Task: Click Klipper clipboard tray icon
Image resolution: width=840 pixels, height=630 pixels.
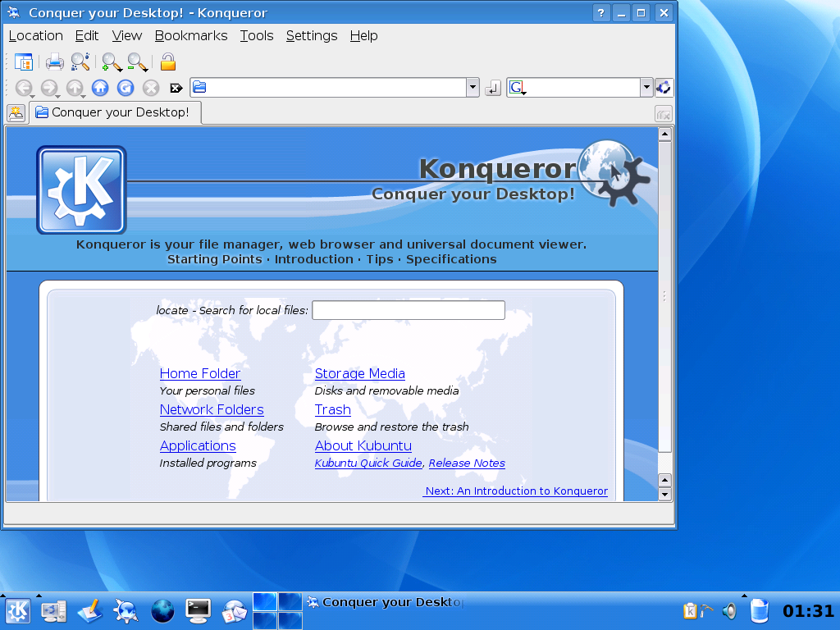Action: point(690,610)
